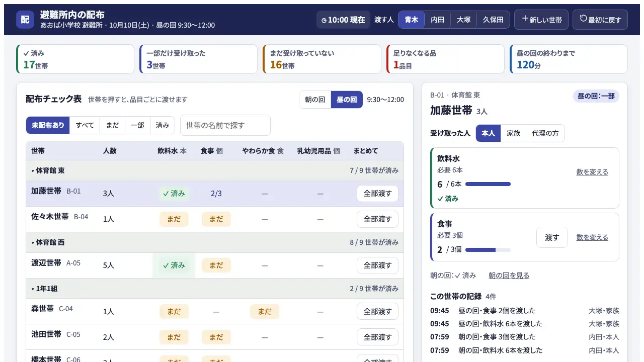644x362 pixels.
Task: Click 全部渡す for 池田世帯
Action: [x=377, y=337]
